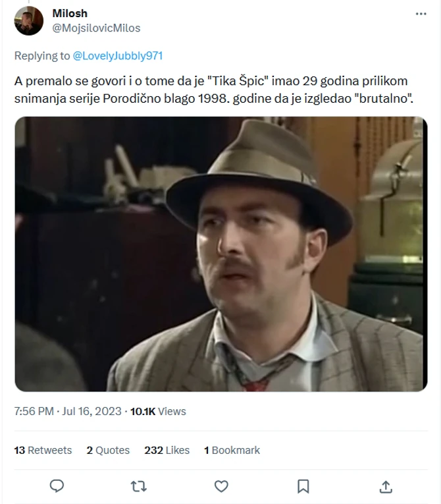Open the Milosh display name profile link

(x=69, y=13)
